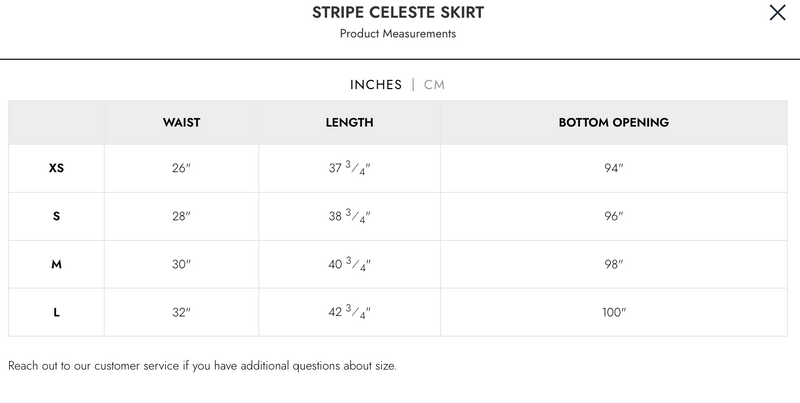Select the S size row label
The height and width of the screenshot is (403, 800).
pos(56,216)
